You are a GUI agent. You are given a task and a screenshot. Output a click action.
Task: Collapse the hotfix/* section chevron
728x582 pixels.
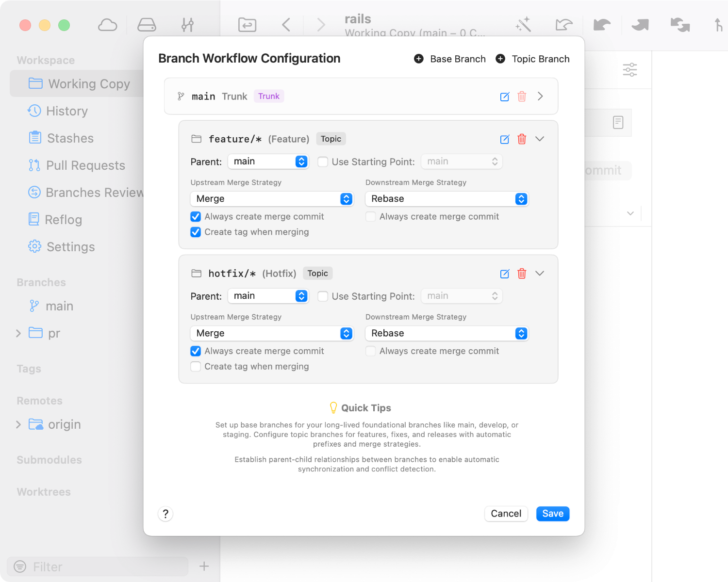pyautogui.click(x=540, y=274)
